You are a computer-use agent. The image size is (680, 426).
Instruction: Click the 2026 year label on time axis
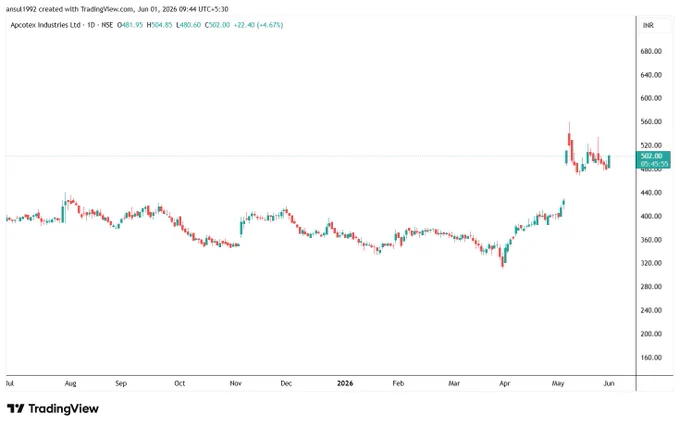pos(345,383)
